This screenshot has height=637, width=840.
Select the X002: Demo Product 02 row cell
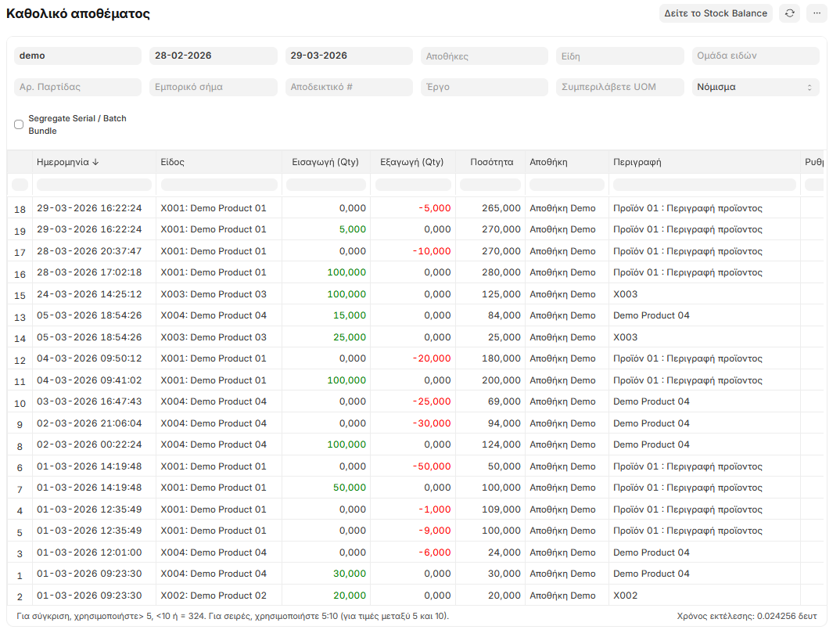click(x=214, y=596)
